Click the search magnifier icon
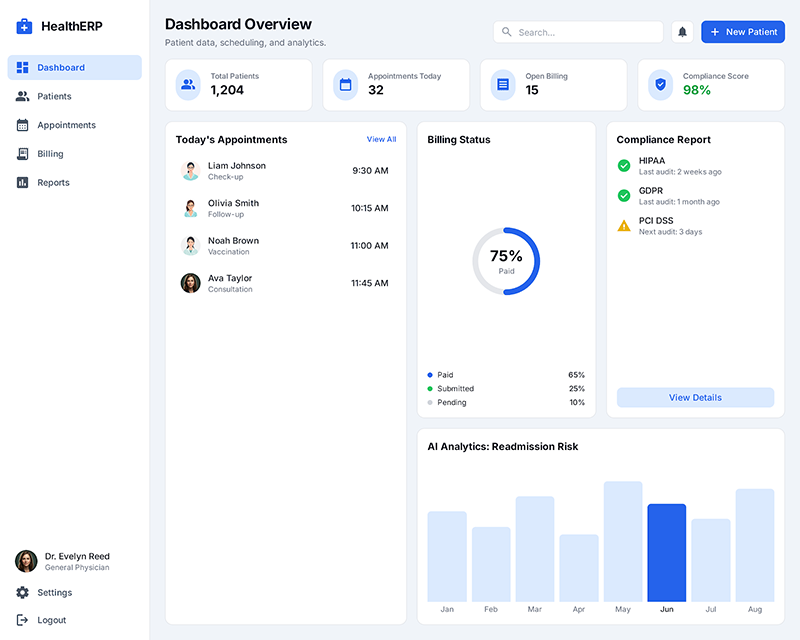This screenshot has width=800, height=640. click(507, 31)
